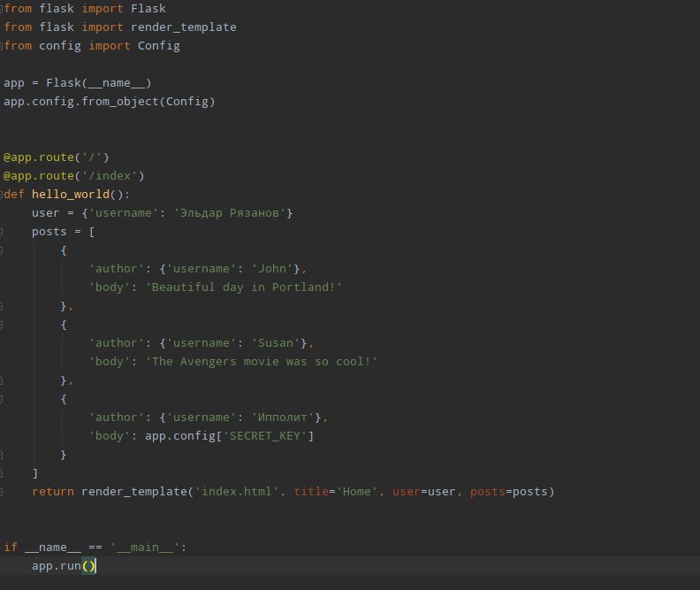This screenshot has width=700, height=590.
Task: Click the hello_world function name
Action: click(x=71, y=195)
